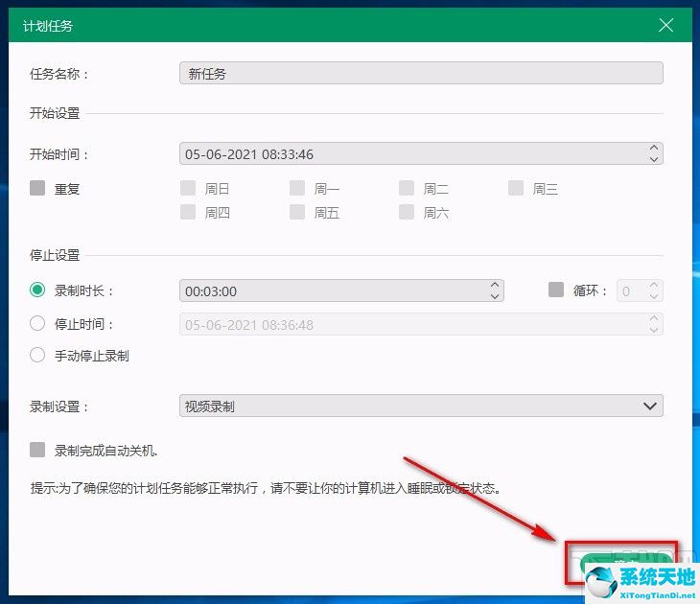Decrease 开始时间 with the down arrow
The height and width of the screenshot is (604, 700).
(654, 159)
